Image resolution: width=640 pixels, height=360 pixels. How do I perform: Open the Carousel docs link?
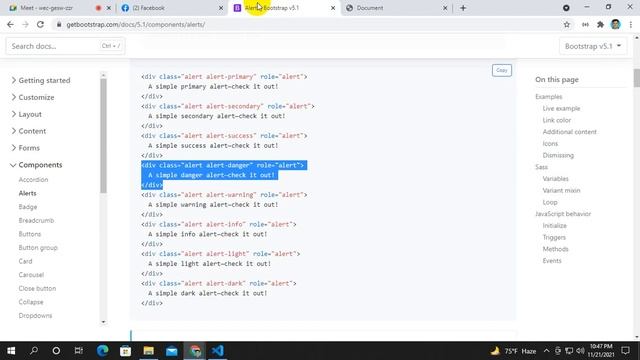pyautogui.click(x=31, y=275)
